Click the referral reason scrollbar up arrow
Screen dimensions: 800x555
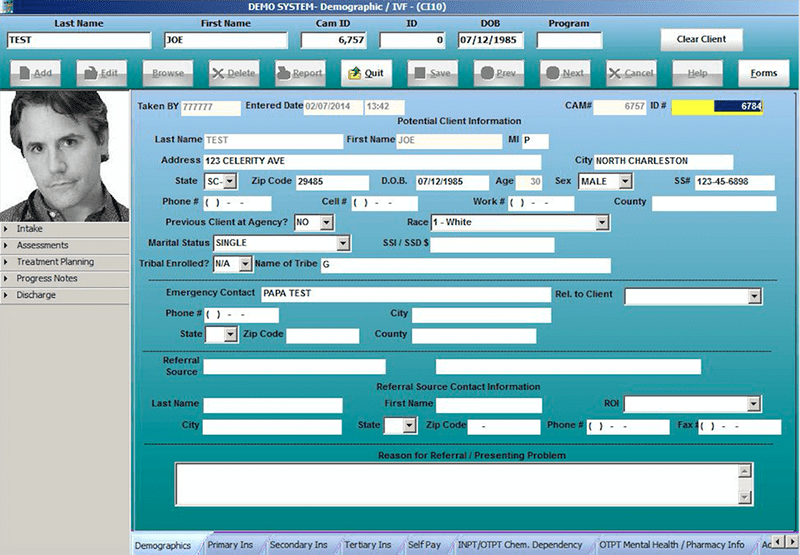tap(745, 471)
